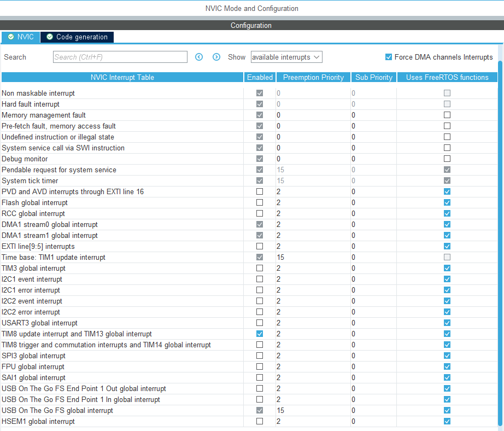The height and width of the screenshot is (431, 504).
Task: Edit sub priority of DMA1 stream1 interrupt
Action: click(x=373, y=235)
